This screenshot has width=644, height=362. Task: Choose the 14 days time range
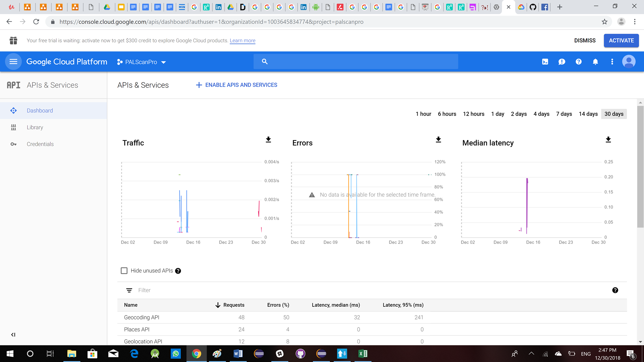588,114
